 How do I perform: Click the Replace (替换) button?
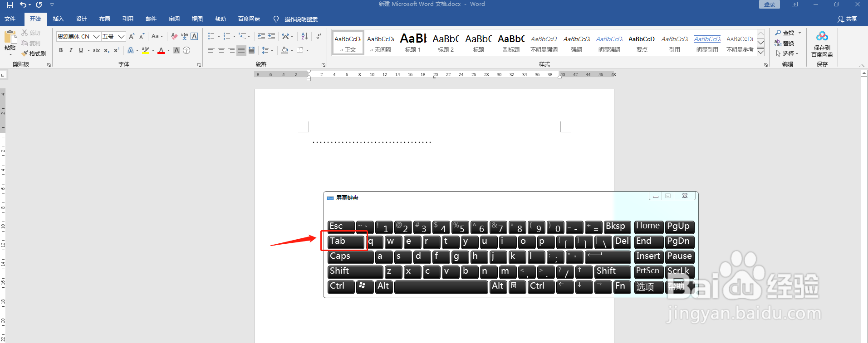pyautogui.click(x=784, y=43)
